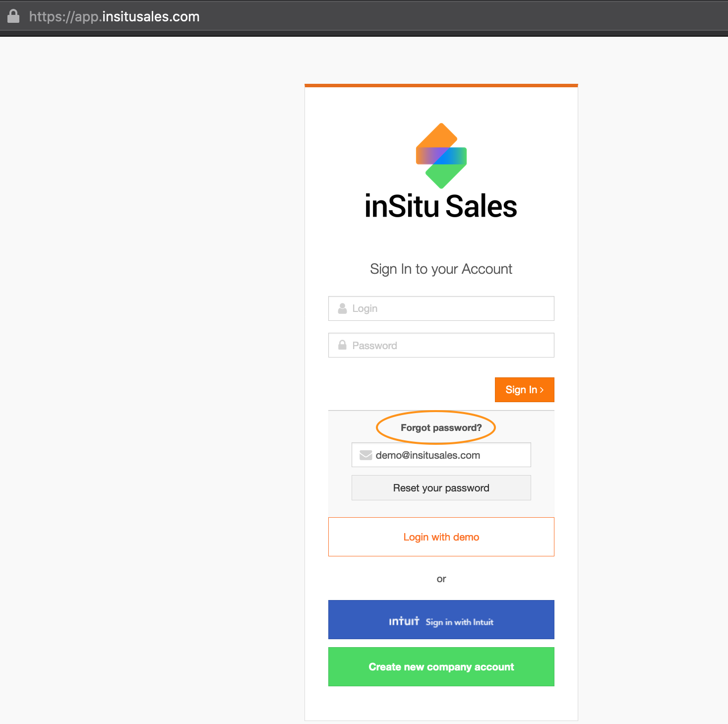
Task: Click the Reset your password button
Action: (x=441, y=488)
